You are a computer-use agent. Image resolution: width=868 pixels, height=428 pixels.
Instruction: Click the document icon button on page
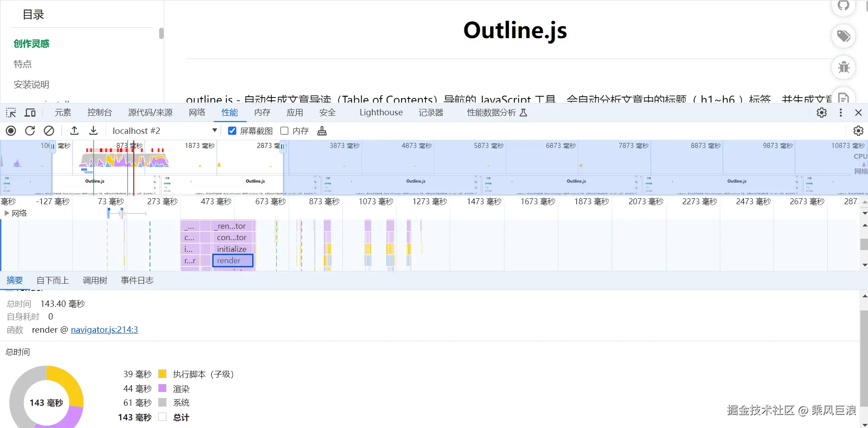point(844,95)
